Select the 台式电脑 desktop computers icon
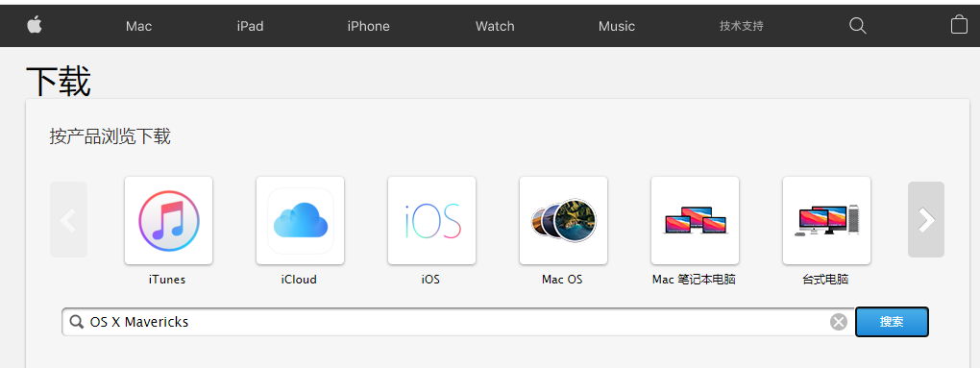980x368 pixels. 826,221
